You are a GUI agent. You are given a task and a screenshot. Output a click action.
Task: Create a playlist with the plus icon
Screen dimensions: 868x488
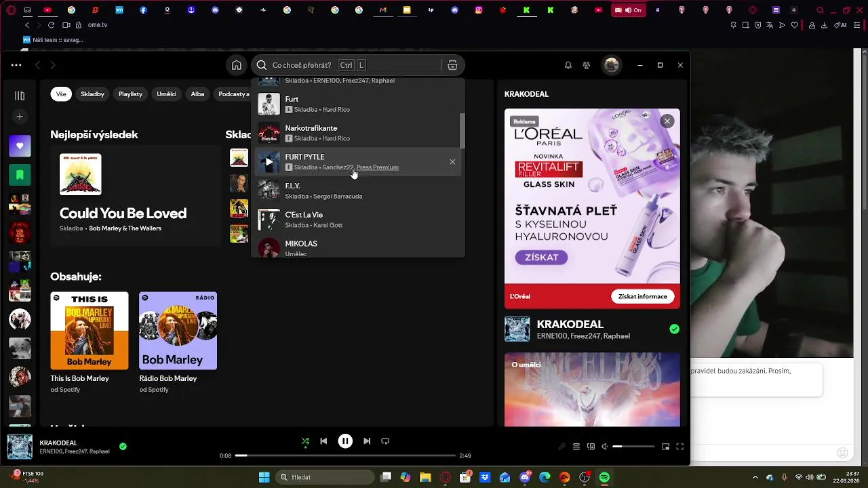click(20, 117)
